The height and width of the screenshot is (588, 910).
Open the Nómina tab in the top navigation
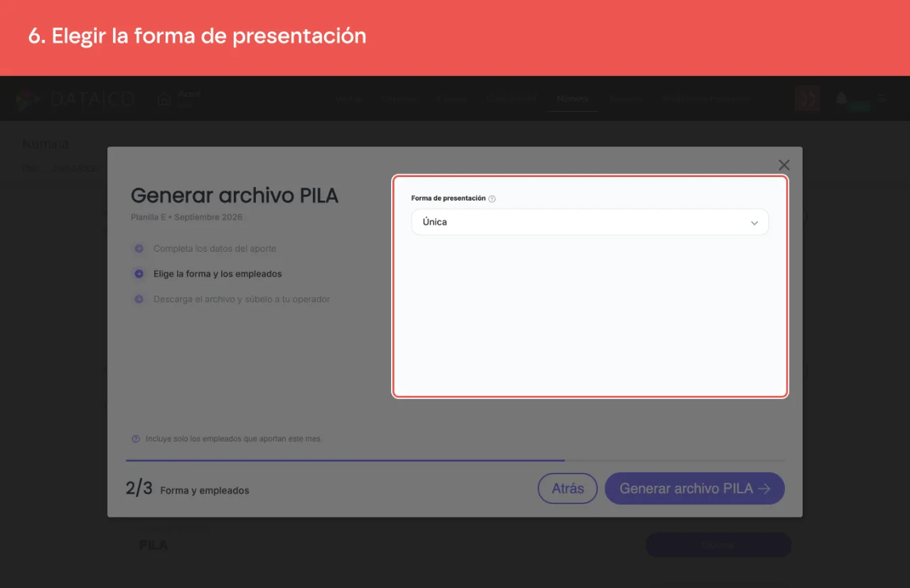tap(572, 99)
